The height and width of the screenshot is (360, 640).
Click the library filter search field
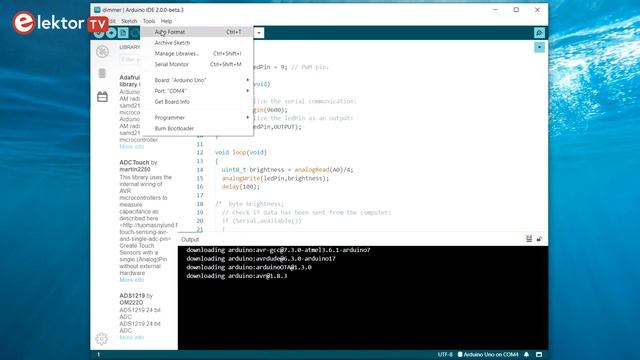131,60
